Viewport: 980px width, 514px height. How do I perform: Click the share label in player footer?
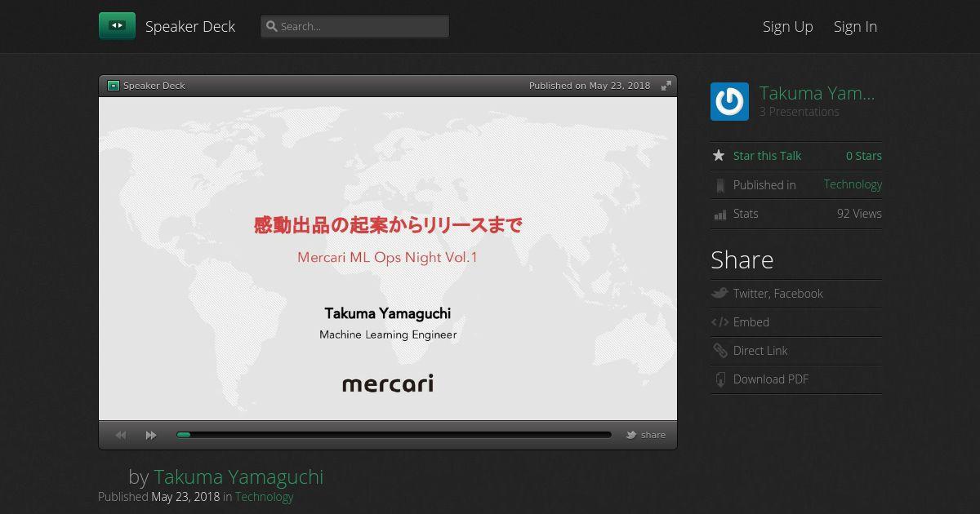click(x=653, y=435)
